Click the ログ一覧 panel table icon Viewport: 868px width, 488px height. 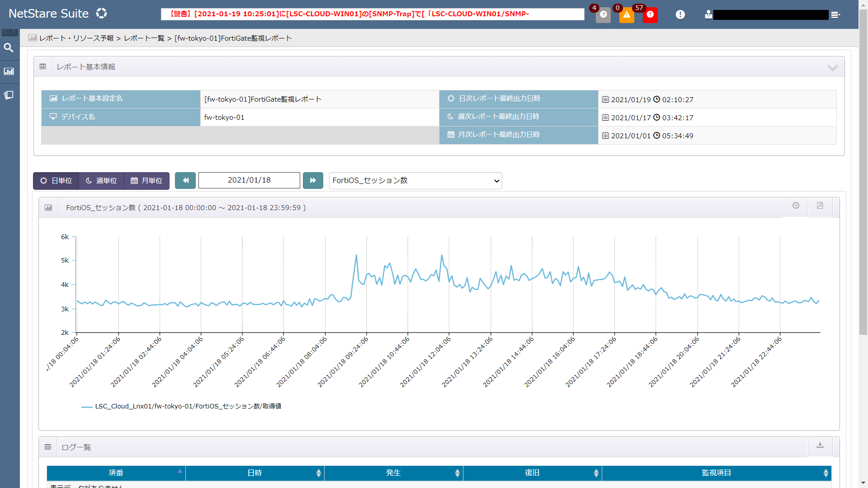coord(48,447)
